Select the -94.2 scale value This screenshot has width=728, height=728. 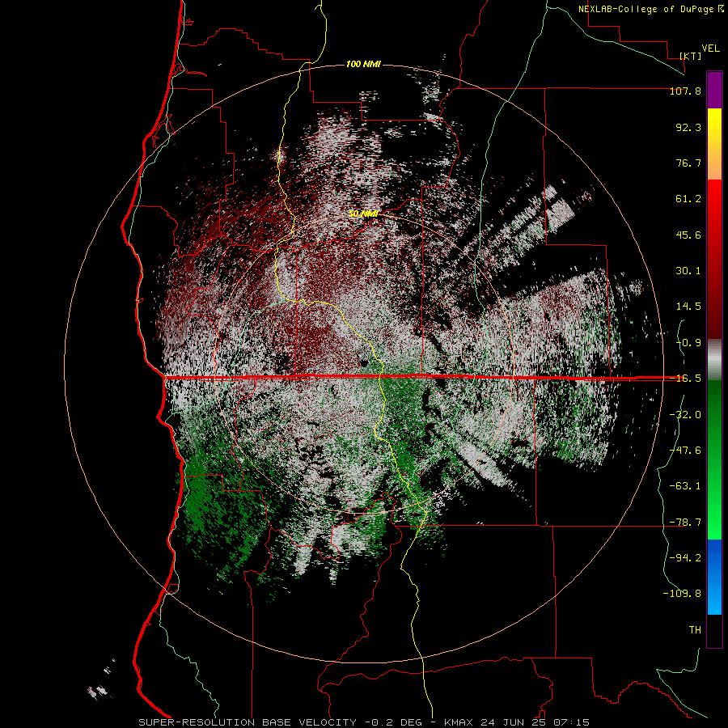[685, 557]
